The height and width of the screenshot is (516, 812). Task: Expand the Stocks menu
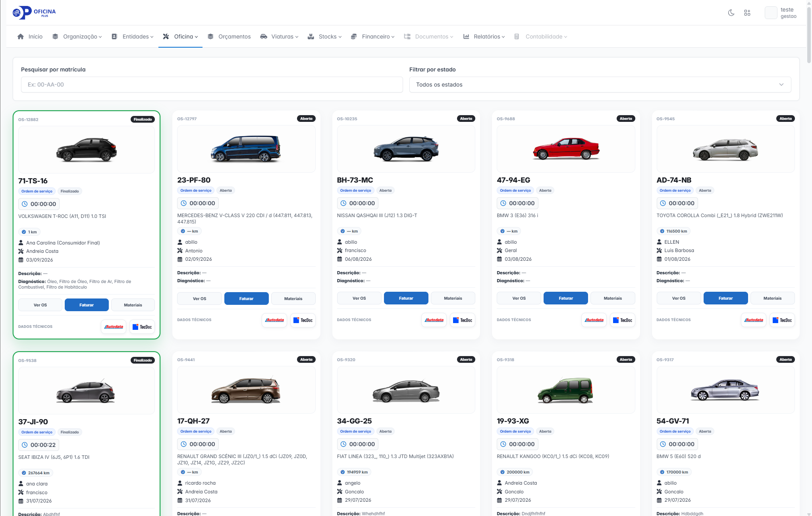point(325,37)
